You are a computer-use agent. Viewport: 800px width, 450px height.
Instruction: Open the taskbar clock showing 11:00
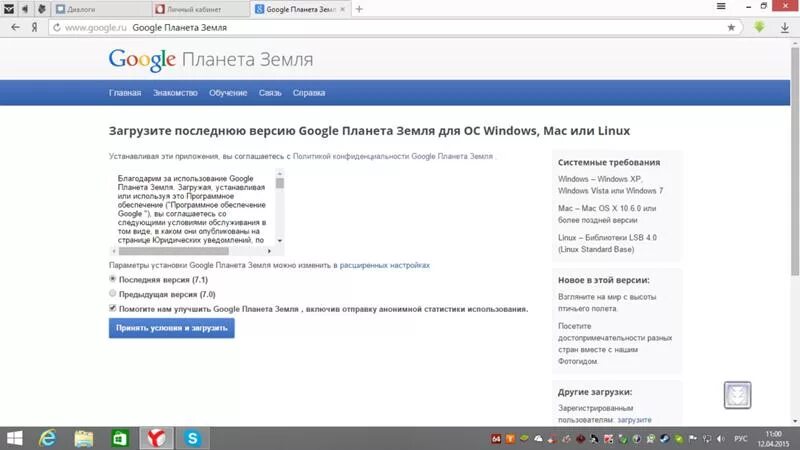[x=773, y=439]
